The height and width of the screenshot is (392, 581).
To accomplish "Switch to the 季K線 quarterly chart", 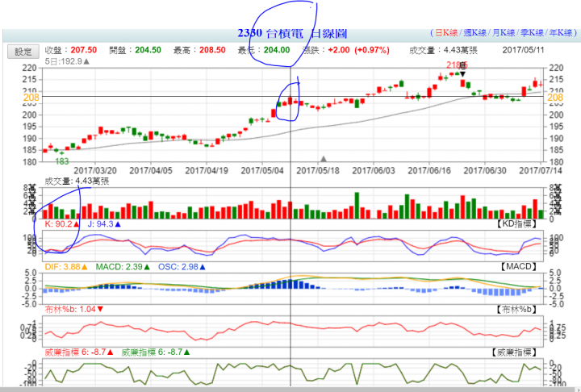I will pos(532,32).
